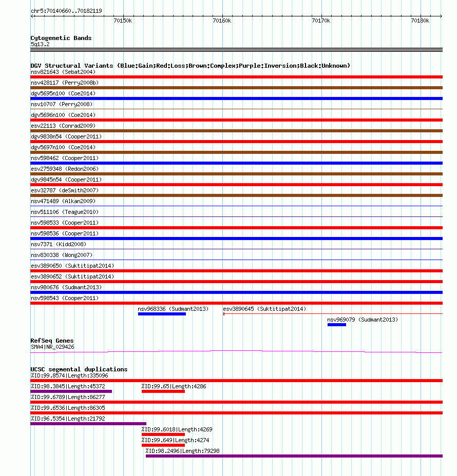Select the %ID:99.65|Length:4286 label
Screen dimensions: 457x476
coord(174,386)
